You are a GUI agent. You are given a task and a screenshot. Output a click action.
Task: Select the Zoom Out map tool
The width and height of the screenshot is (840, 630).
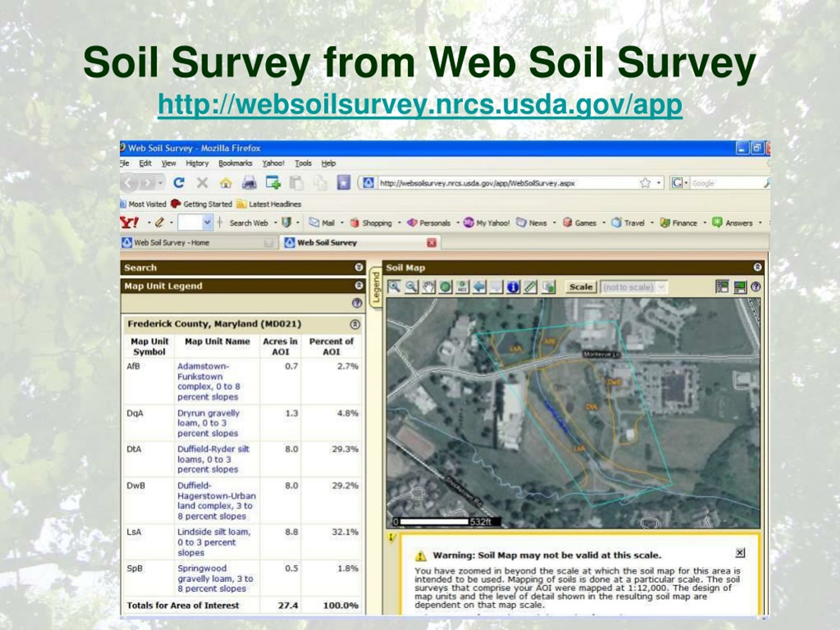[x=411, y=287]
